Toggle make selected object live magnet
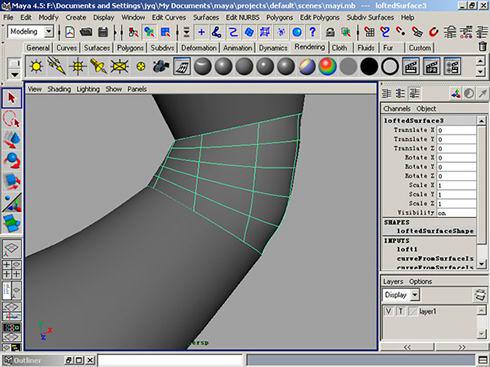The height and width of the screenshot is (367, 490). coord(433,32)
